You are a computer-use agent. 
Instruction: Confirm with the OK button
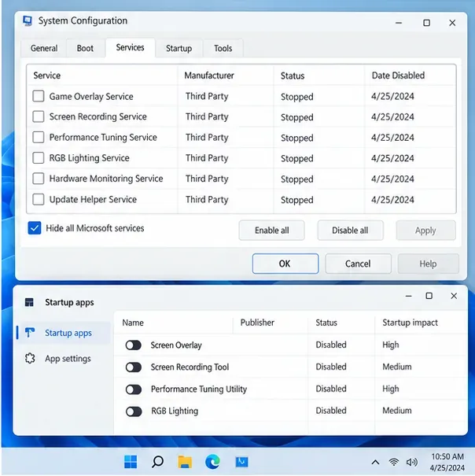point(285,264)
